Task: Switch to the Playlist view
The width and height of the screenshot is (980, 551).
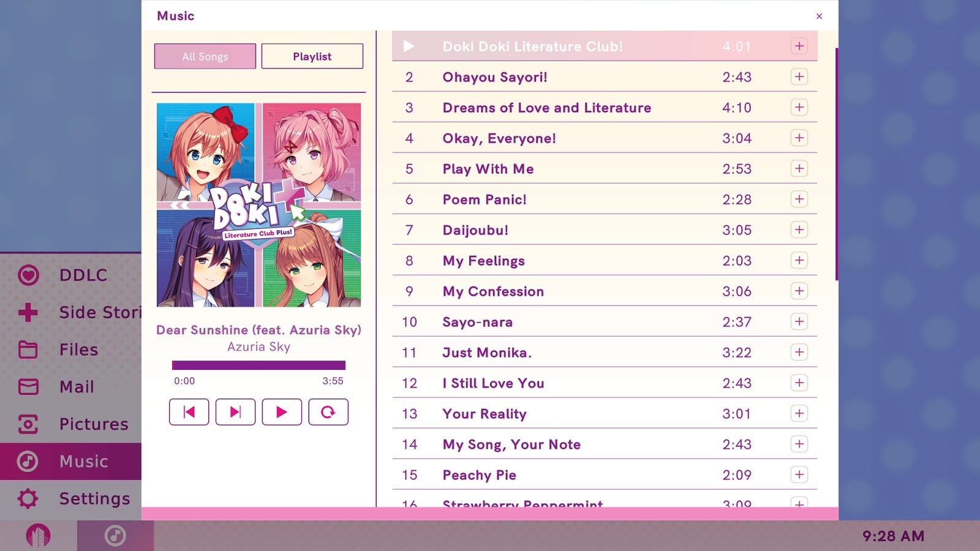Action: point(312,56)
